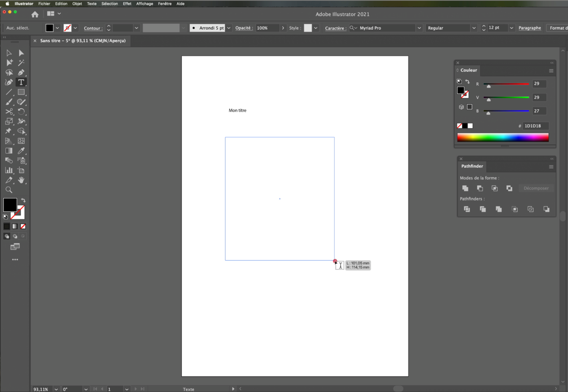Open the Paragraphe panel link

[x=530, y=28]
